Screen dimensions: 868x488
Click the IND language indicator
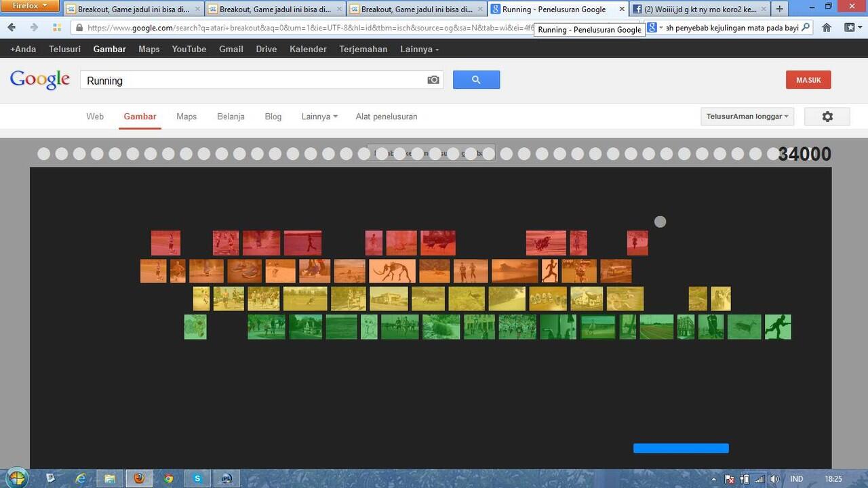[797, 479]
